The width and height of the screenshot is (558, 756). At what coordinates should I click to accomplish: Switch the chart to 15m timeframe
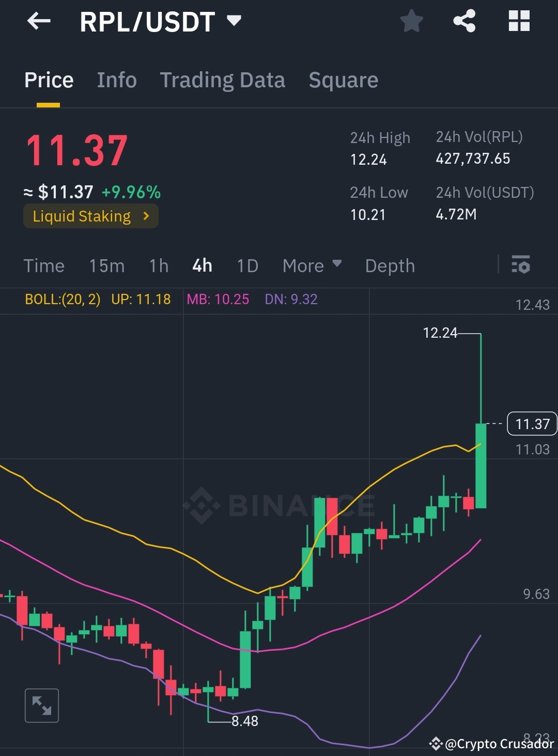107,265
